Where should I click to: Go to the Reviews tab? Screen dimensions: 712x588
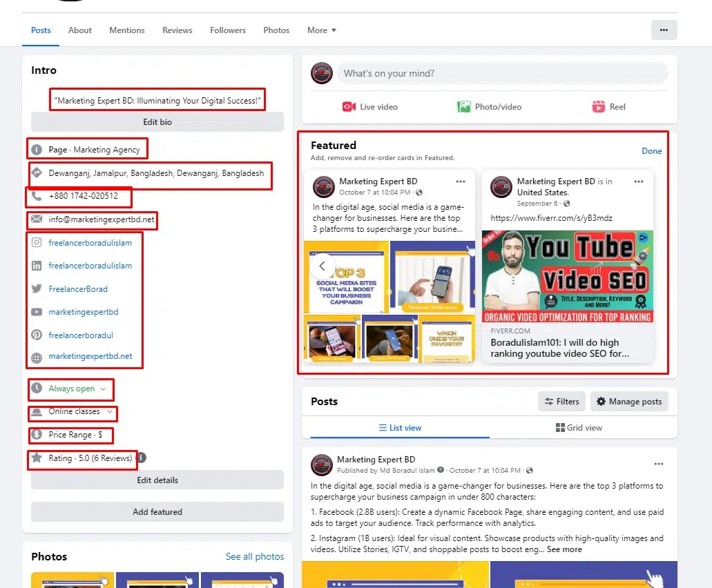(x=177, y=30)
